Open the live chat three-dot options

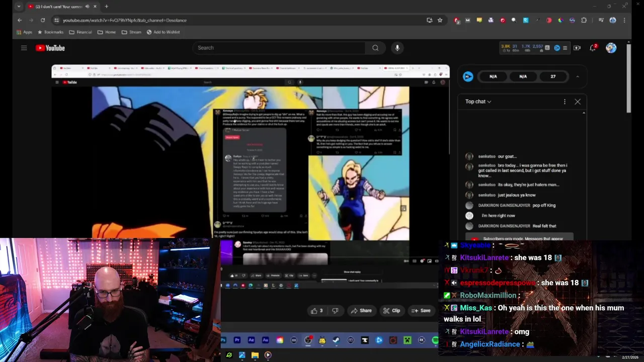pyautogui.click(x=565, y=102)
